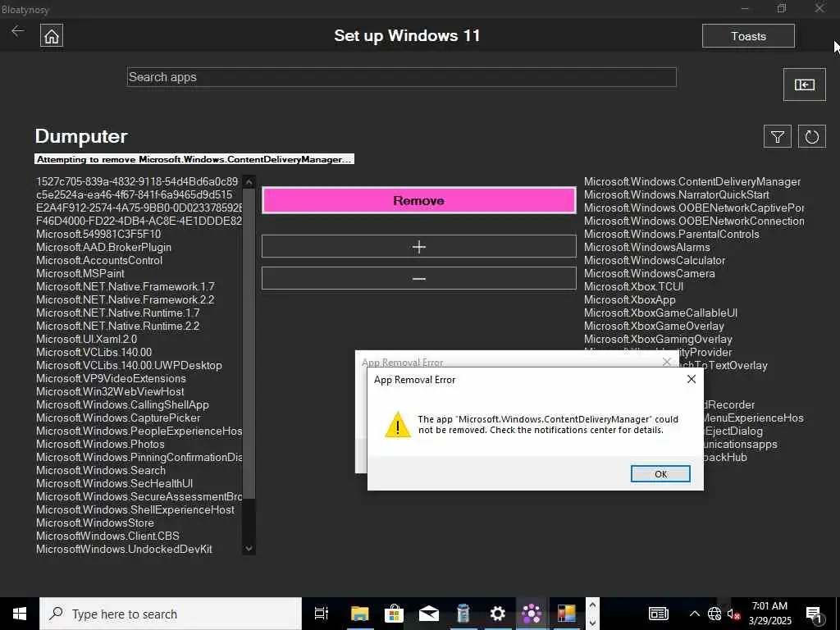This screenshot has height=630, width=840.
Task: Open the notification center icon
Action: [x=815, y=614]
